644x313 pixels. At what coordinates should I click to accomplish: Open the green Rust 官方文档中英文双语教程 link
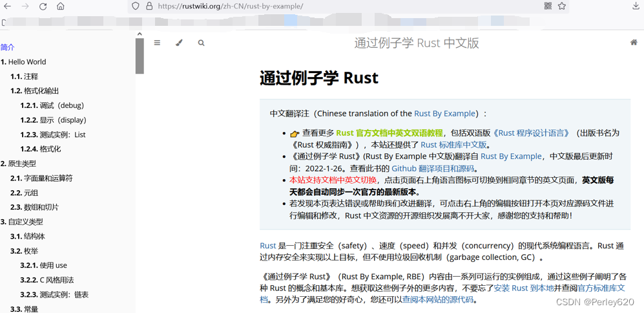[390, 133]
